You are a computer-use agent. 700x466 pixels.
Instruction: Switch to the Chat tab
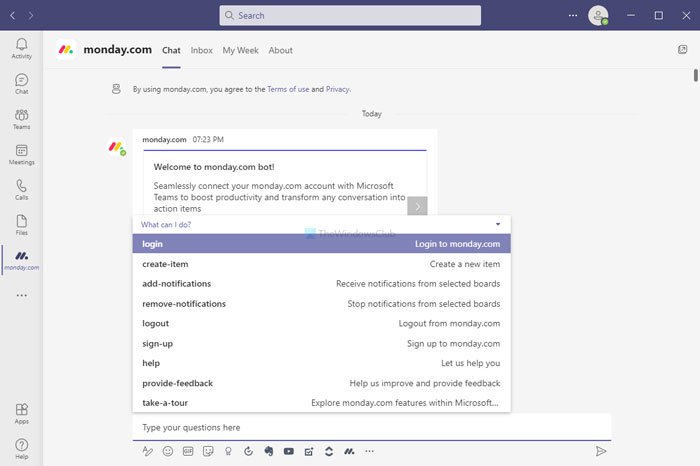click(x=171, y=50)
